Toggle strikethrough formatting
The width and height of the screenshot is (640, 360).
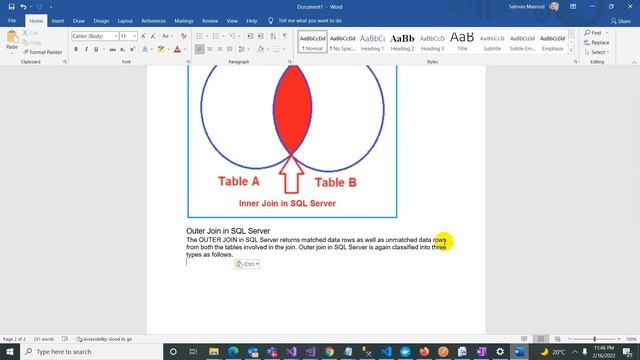click(x=112, y=49)
